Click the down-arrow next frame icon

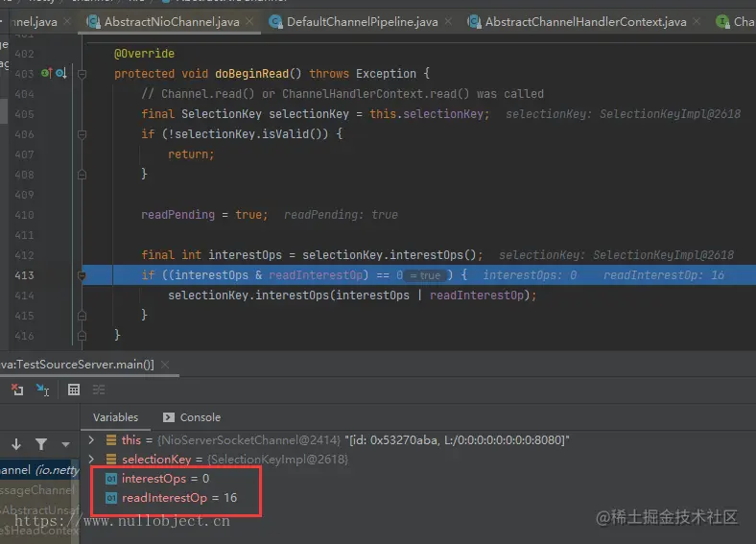16,444
